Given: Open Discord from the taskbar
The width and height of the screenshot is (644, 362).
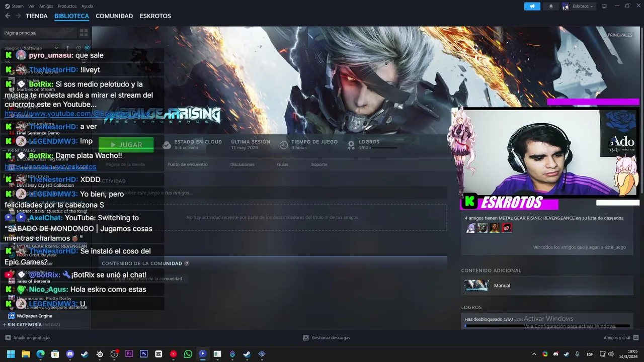Looking at the screenshot, I should [70, 354].
